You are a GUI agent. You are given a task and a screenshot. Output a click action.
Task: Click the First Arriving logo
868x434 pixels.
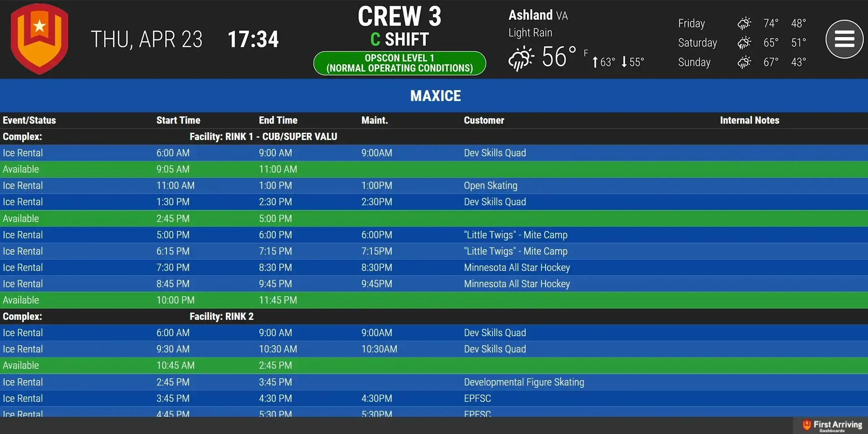coord(832,425)
